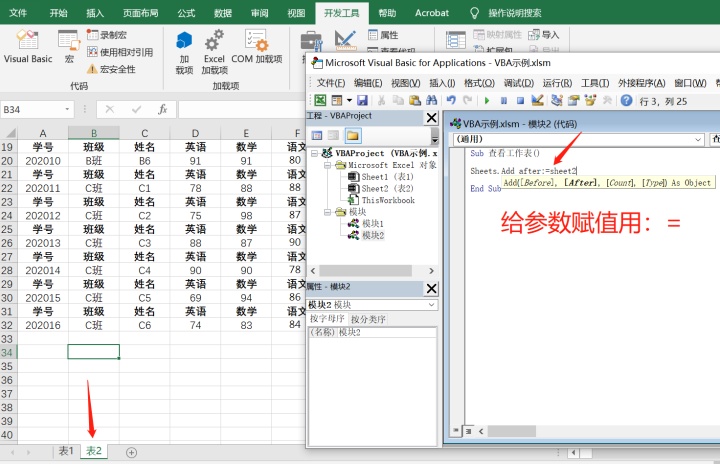Click View Code icon in project panel
720x464 pixels.
[317, 135]
